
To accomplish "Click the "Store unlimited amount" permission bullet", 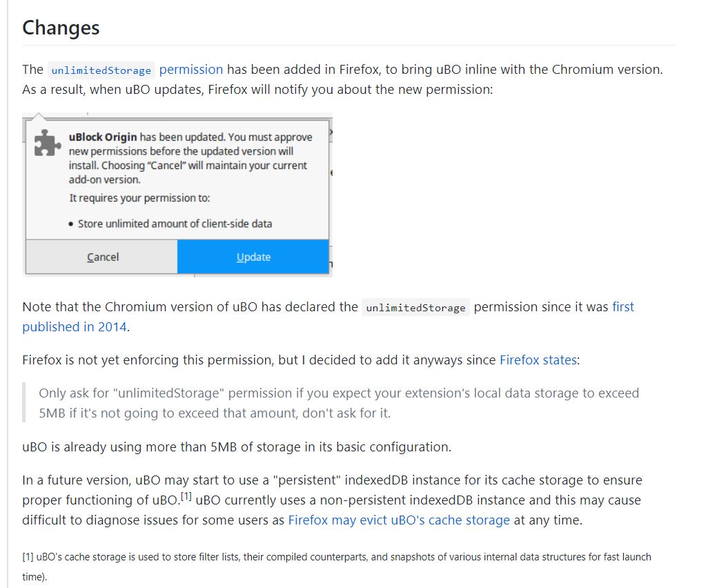I will coord(175,224).
